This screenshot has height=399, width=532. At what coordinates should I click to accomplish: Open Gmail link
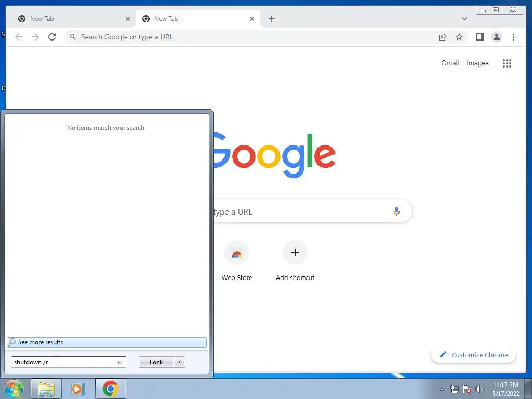tap(450, 63)
